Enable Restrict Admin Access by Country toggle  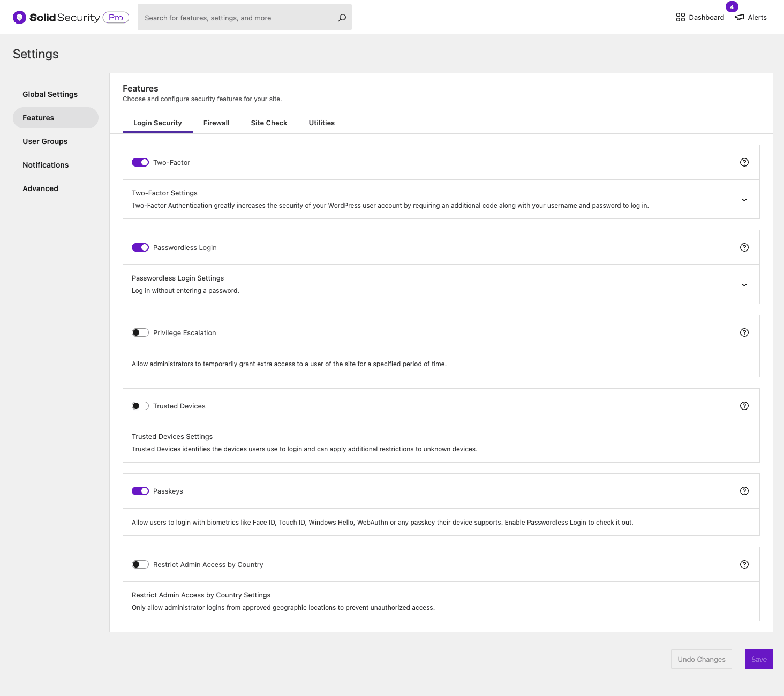coord(140,564)
